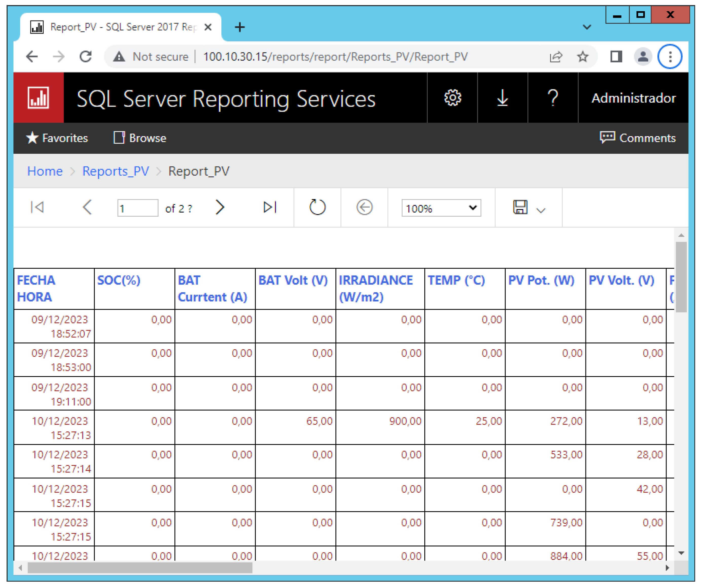Image resolution: width=701 pixels, height=588 pixels.
Task: Click the current page number field
Action: point(137,208)
